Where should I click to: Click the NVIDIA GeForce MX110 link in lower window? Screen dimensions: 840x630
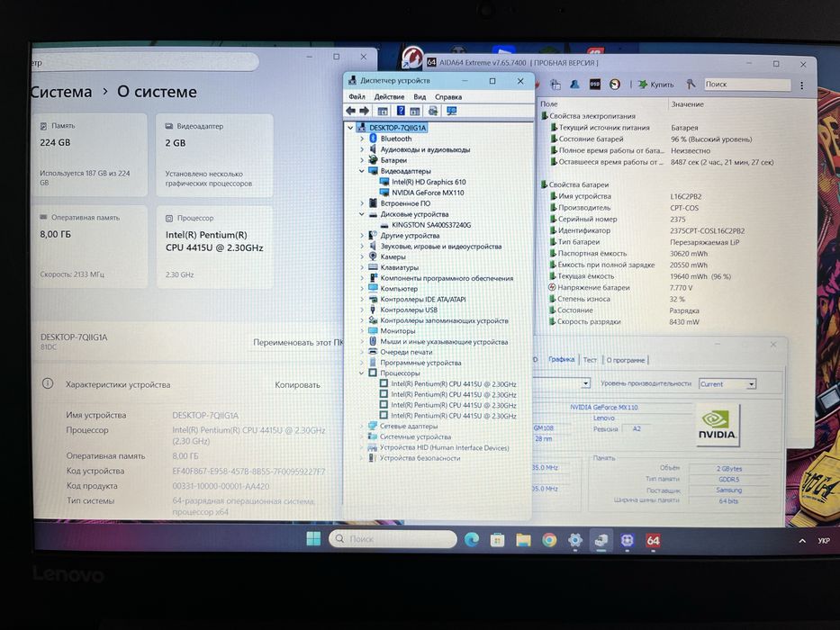[x=604, y=407]
